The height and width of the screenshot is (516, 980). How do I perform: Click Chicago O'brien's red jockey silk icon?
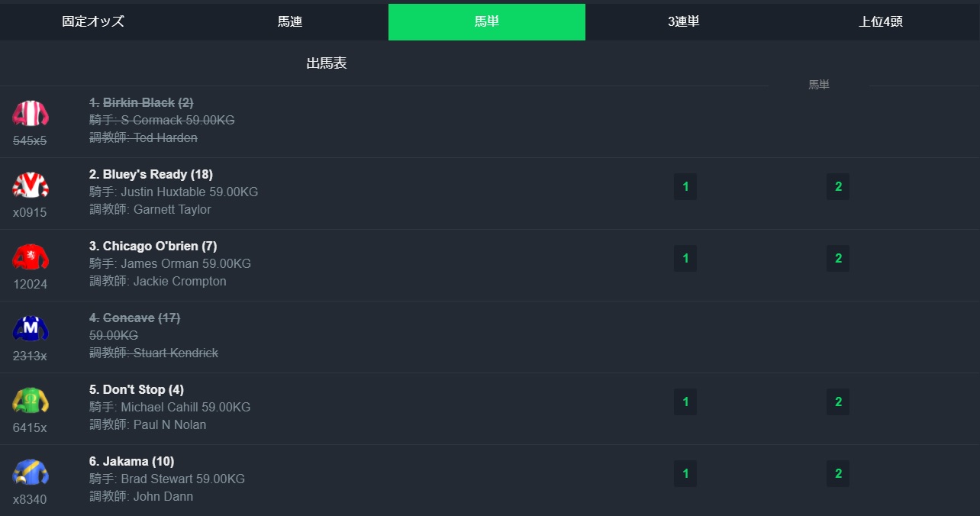(x=31, y=257)
